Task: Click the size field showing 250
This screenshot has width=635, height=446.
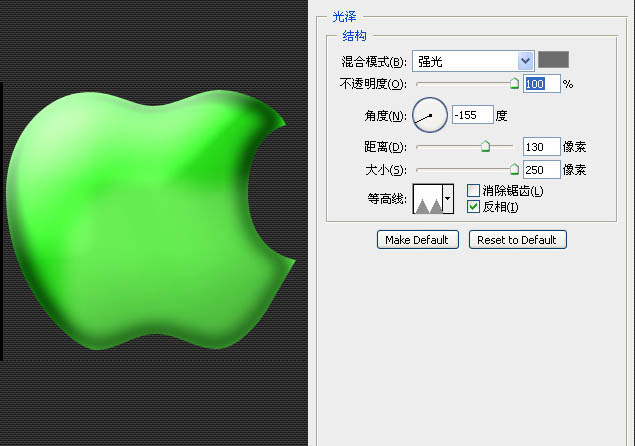Action: click(x=541, y=170)
